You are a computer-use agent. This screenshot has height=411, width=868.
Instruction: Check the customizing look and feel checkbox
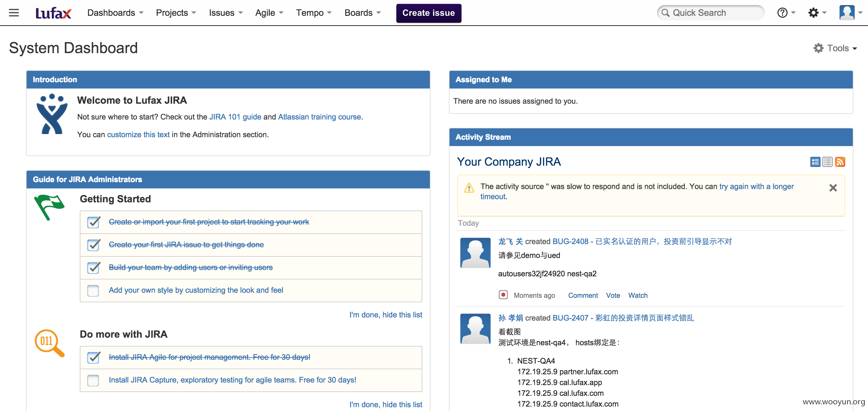pos(93,290)
